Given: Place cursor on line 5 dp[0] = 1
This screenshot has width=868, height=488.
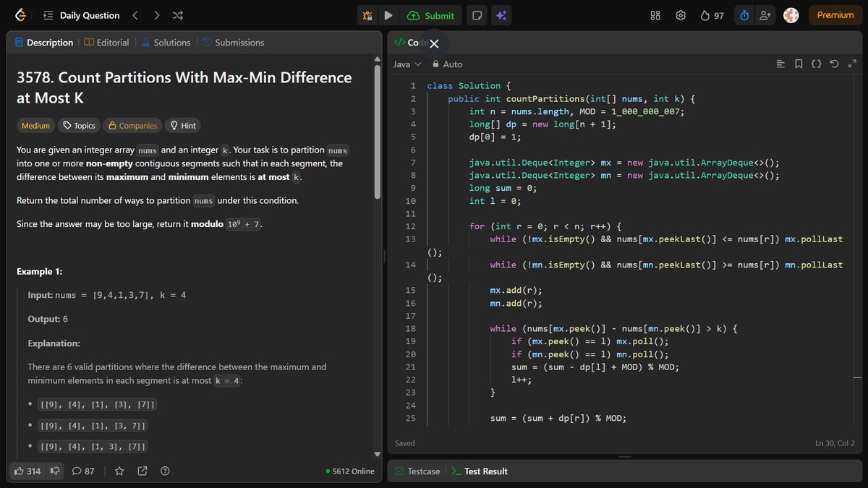Looking at the screenshot, I should click(x=495, y=137).
